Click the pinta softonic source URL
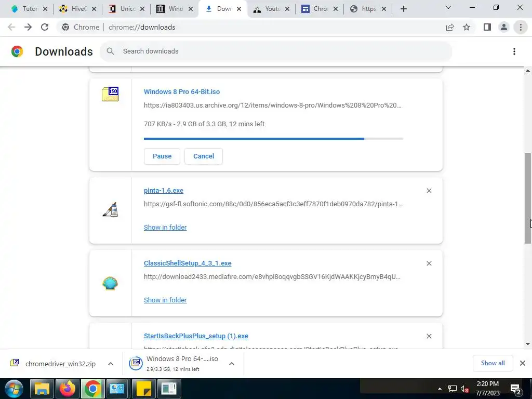Screen dimensions: 532x399 [x=273, y=204]
